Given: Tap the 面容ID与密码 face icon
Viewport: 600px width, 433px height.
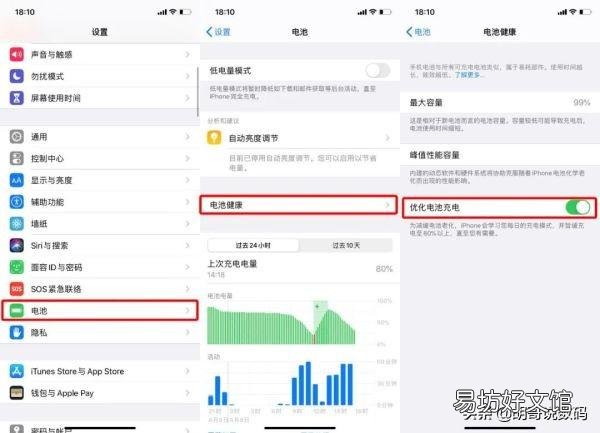Looking at the screenshot, I should 16,267.
